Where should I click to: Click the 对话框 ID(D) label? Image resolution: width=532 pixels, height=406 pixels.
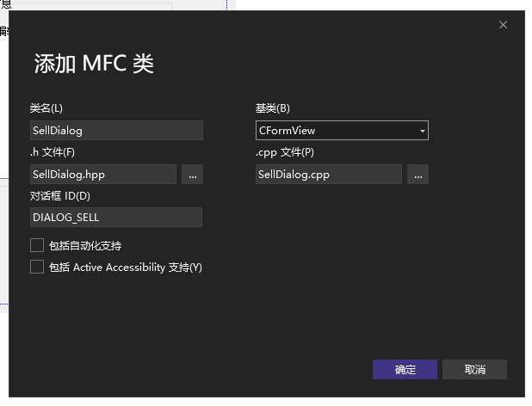click(x=59, y=196)
